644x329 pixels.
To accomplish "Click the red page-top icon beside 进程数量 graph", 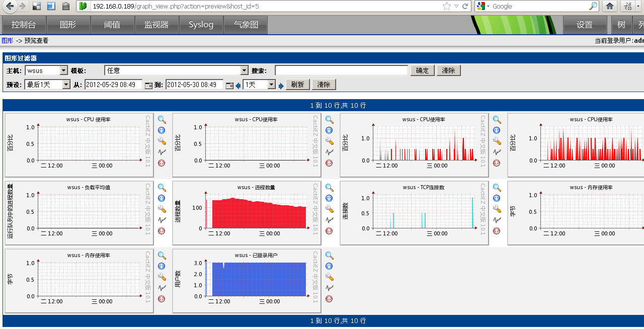I will [329, 231].
